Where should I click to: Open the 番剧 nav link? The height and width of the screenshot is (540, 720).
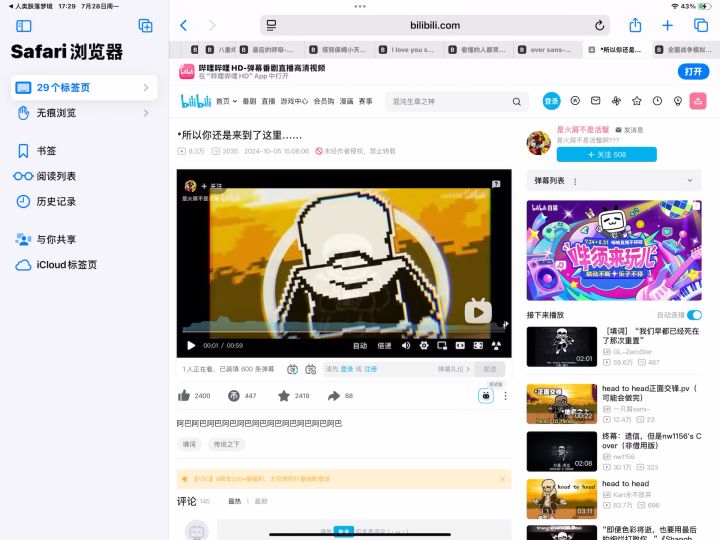[249, 101]
